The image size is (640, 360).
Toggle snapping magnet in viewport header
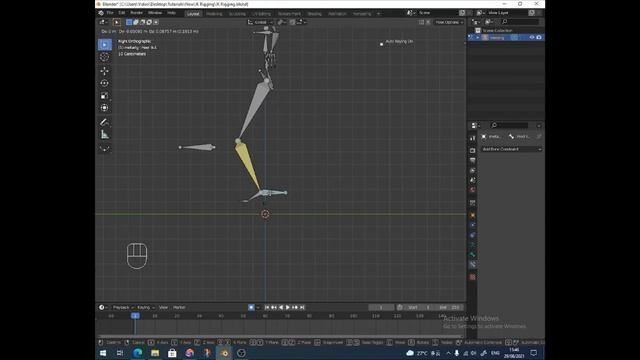(293, 22)
